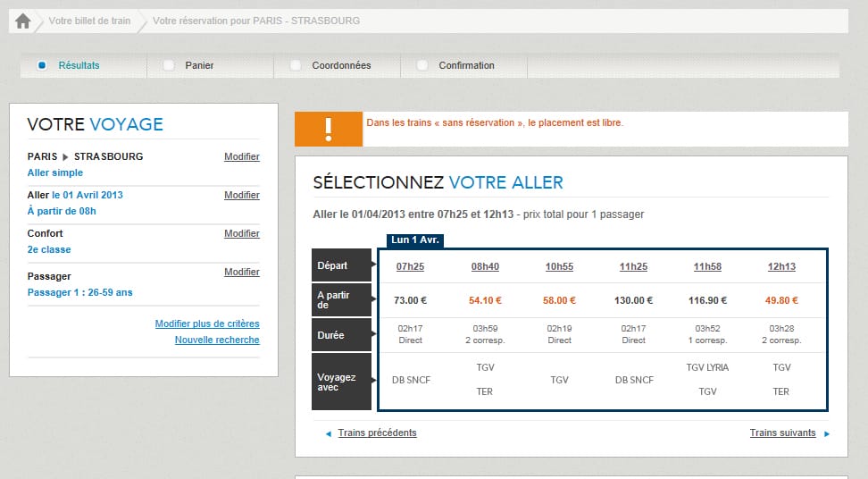868x479 pixels.
Task: Click the Lun 1 Avr. date tab
Action: 415,239
